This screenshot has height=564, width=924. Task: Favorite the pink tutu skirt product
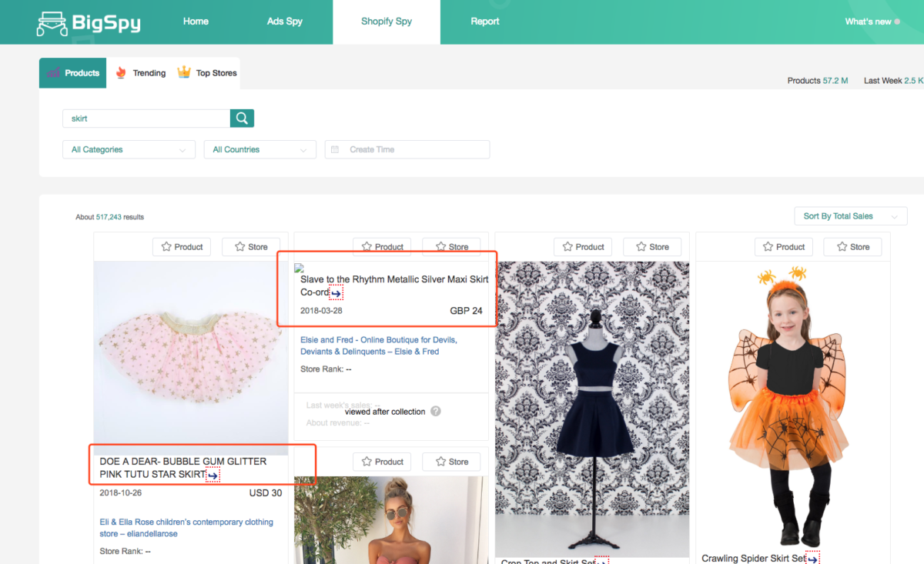(182, 247)
